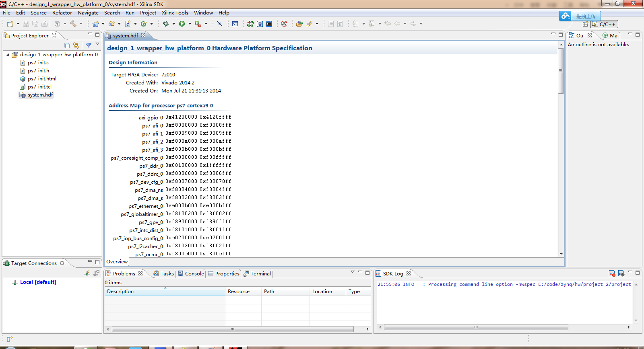Select ps7_init.tcl in Project Explorer

(39, 87)
